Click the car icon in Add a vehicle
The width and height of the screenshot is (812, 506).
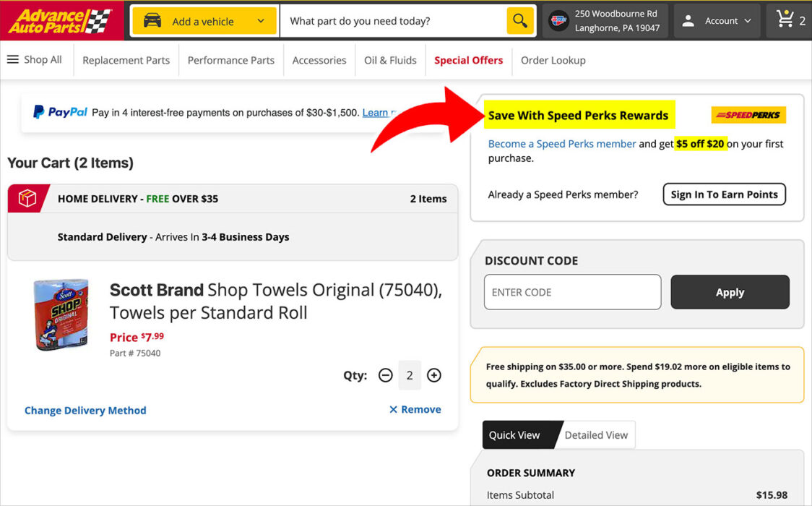tap(152, 21)
